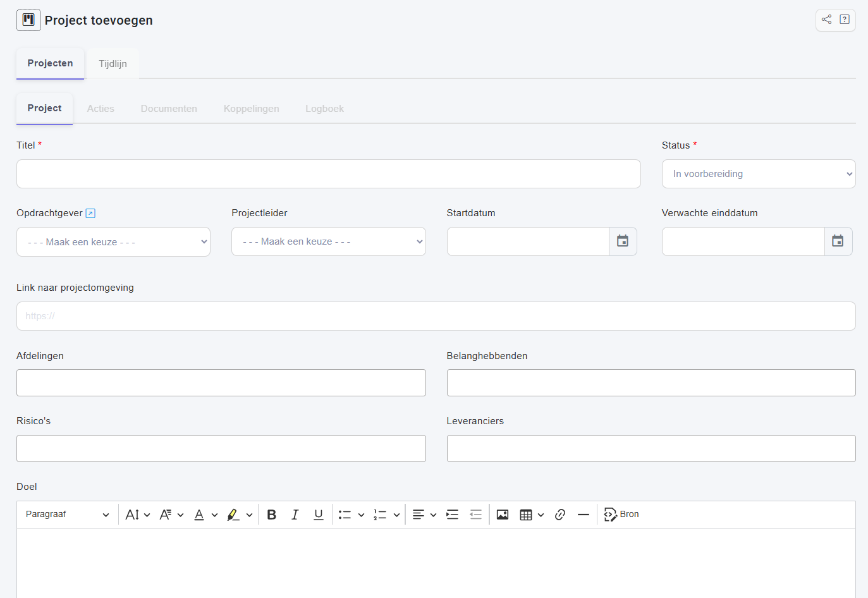Click the Afdelingen input field
The height and width of the screenshot is (598, 868).
[221, 383]
